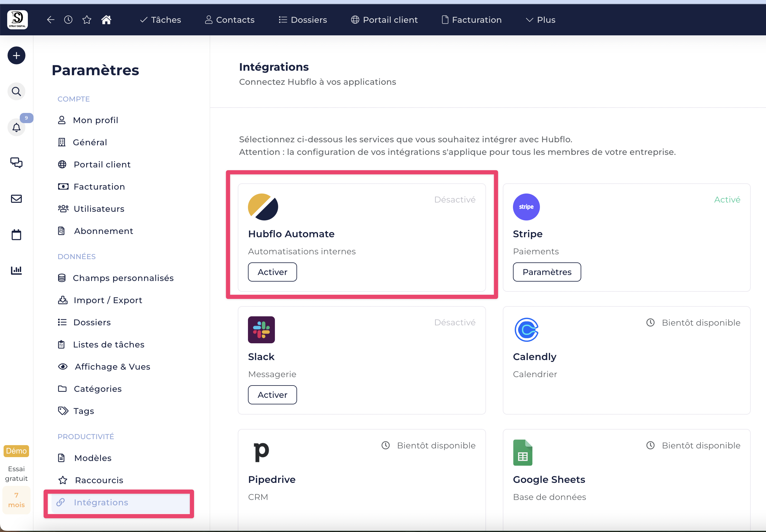Screen dimensions: 766x532
Task: Click the Démo badge
Action: pyautogui.click(x=16, y=451)
